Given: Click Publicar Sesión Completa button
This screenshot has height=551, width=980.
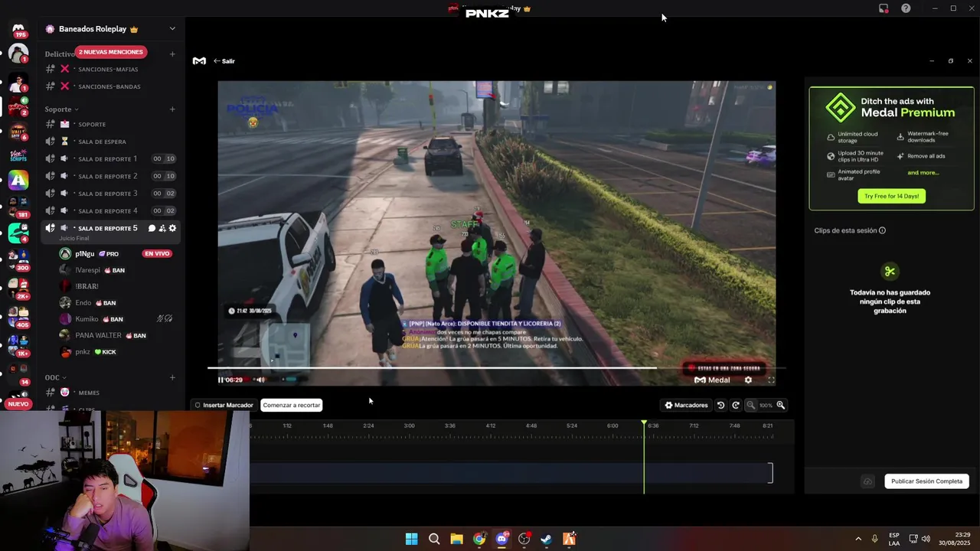Looking at the screenshot, I should 926,481.
